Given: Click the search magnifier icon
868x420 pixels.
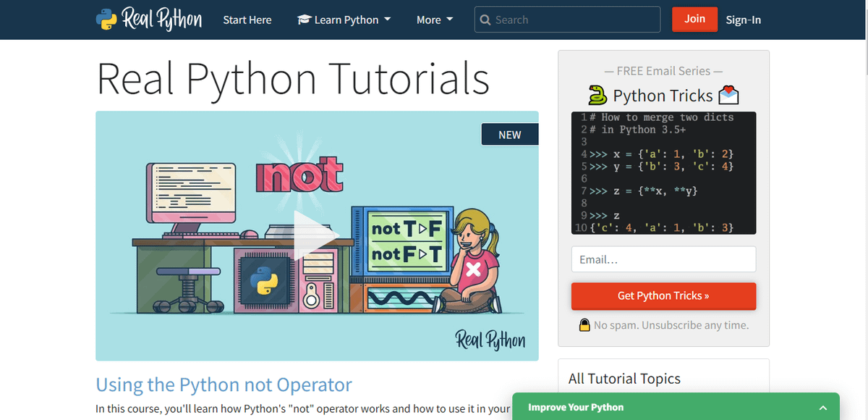Looking at the screenshot, I should (485, 20).
